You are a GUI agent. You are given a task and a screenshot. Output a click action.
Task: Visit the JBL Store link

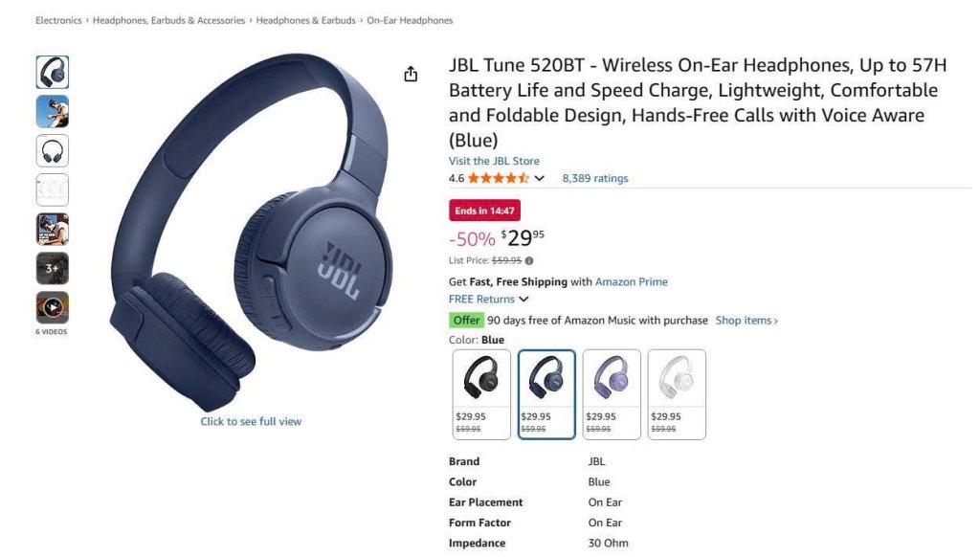(x=494, y=161)
